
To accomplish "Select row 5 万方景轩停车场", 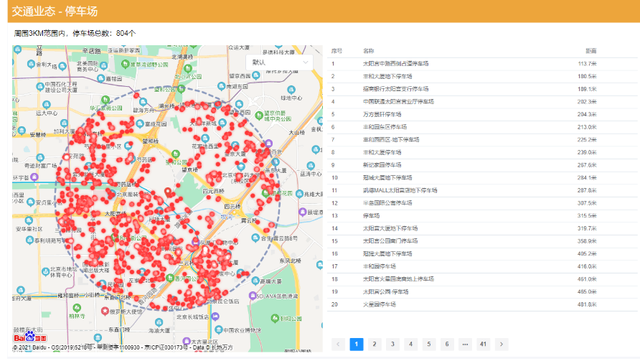I will tap(482, 114).
